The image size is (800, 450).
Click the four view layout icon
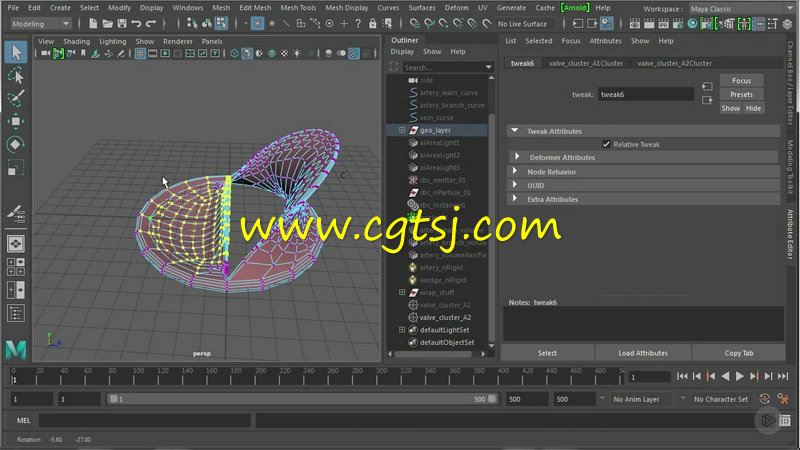(16, 266)
